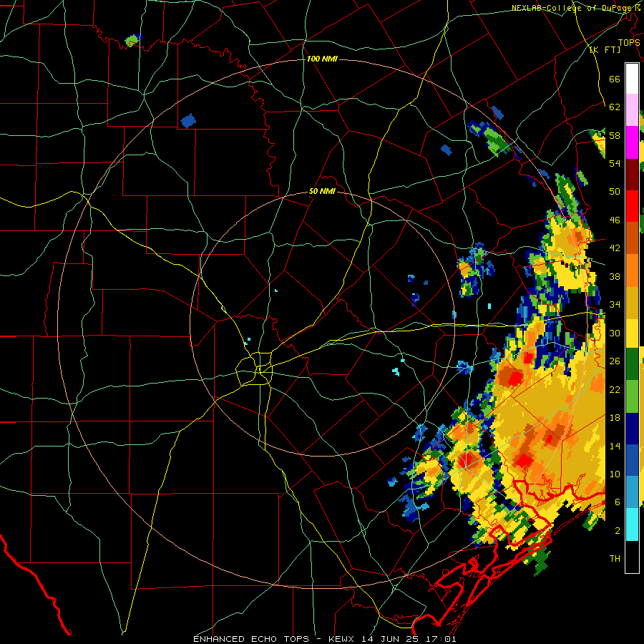Click the dark red legend swatch

pos(632,174)
